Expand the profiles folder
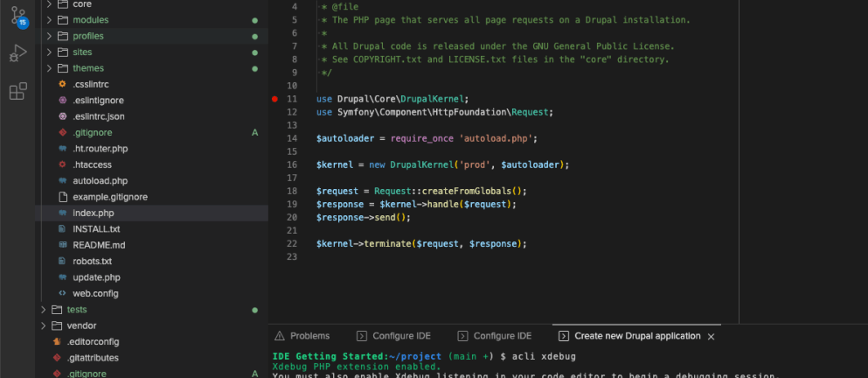This screenshot has height=378, width=868. (87, 36)
